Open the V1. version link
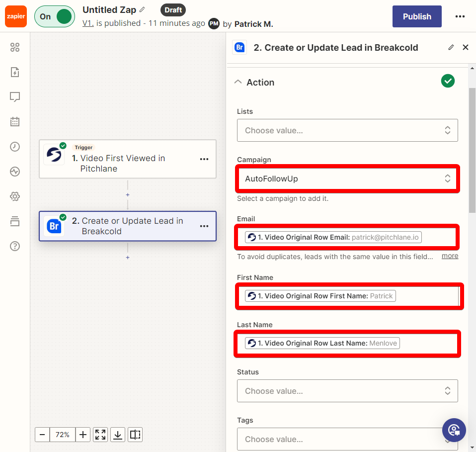476x452 pixels. pos(88,23)
